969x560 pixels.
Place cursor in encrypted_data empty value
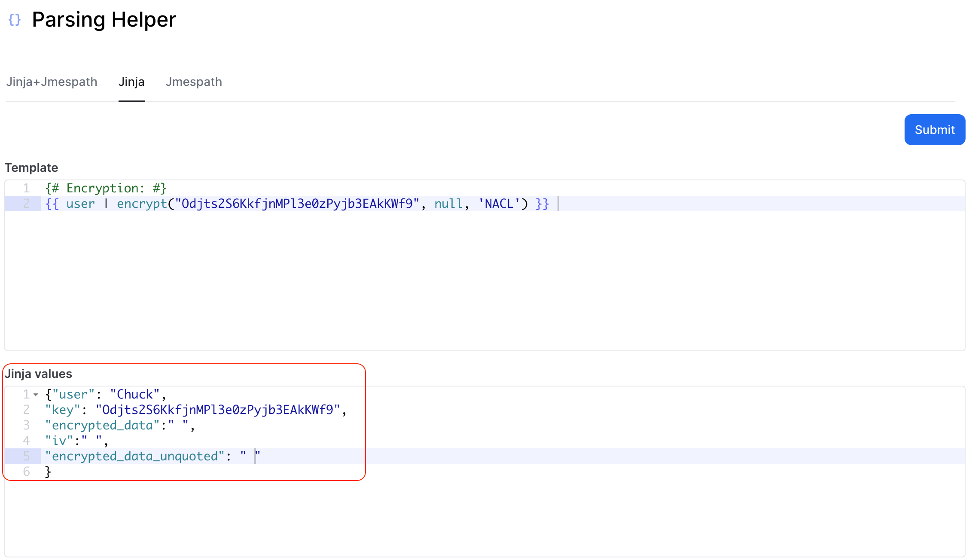178,425
